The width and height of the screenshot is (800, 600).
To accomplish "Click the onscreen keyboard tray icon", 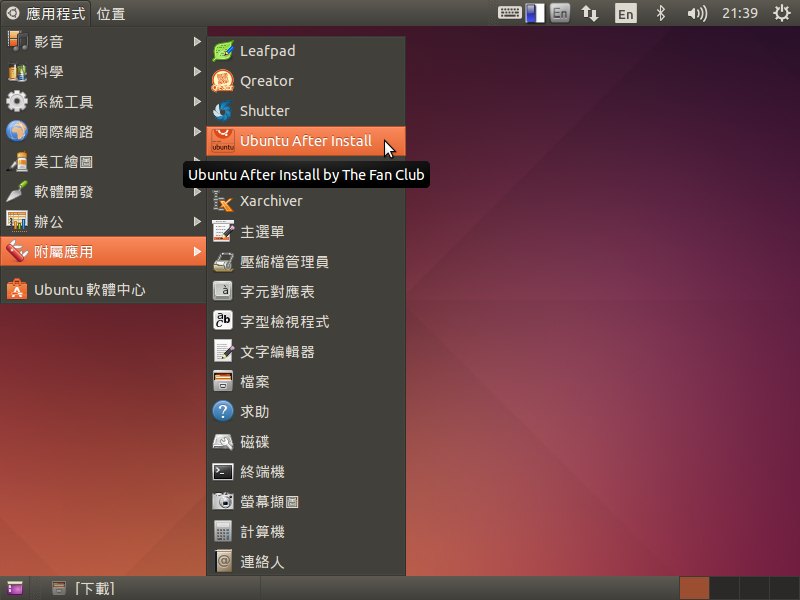I will coord(510,13).
